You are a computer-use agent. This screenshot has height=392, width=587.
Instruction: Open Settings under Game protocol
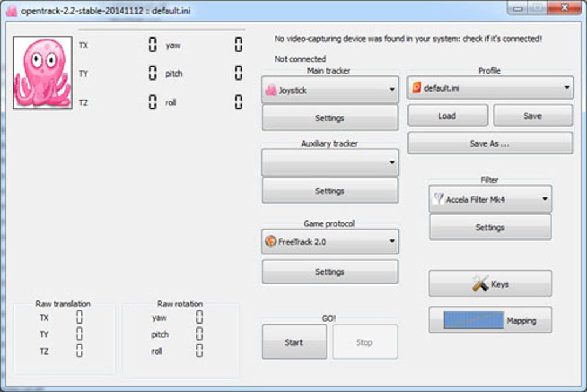pyautogui.click(x=330, y=272)
